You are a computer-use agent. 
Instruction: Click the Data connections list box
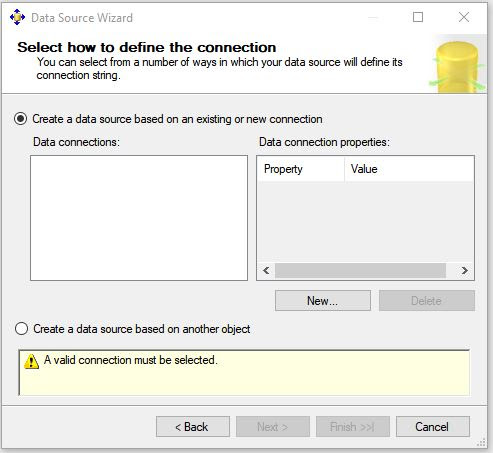pyautogui.click(x=139, y=218)
